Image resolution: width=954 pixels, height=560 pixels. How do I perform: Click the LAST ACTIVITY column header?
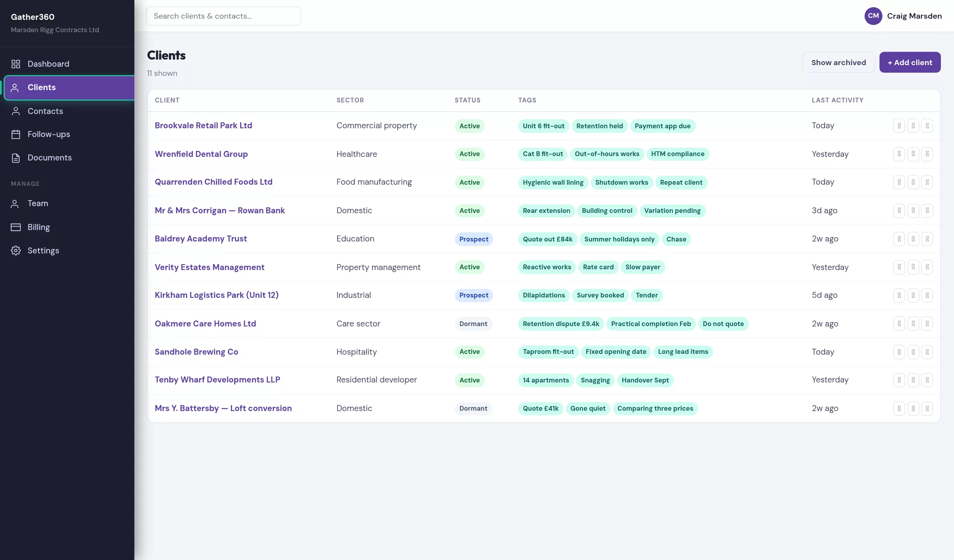click(838, 100)
